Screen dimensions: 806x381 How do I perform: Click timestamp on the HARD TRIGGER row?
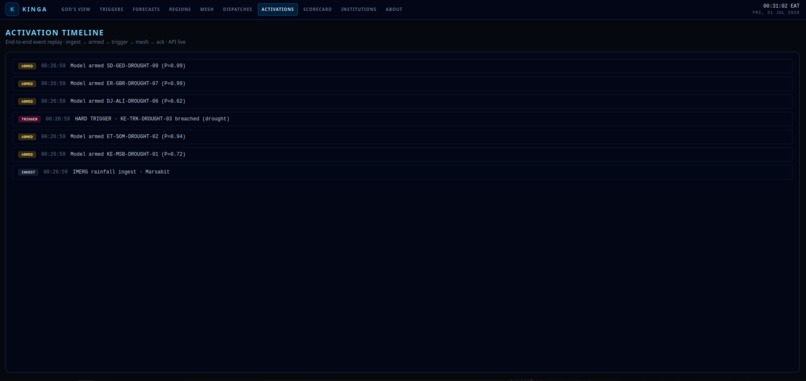(58, 119)
